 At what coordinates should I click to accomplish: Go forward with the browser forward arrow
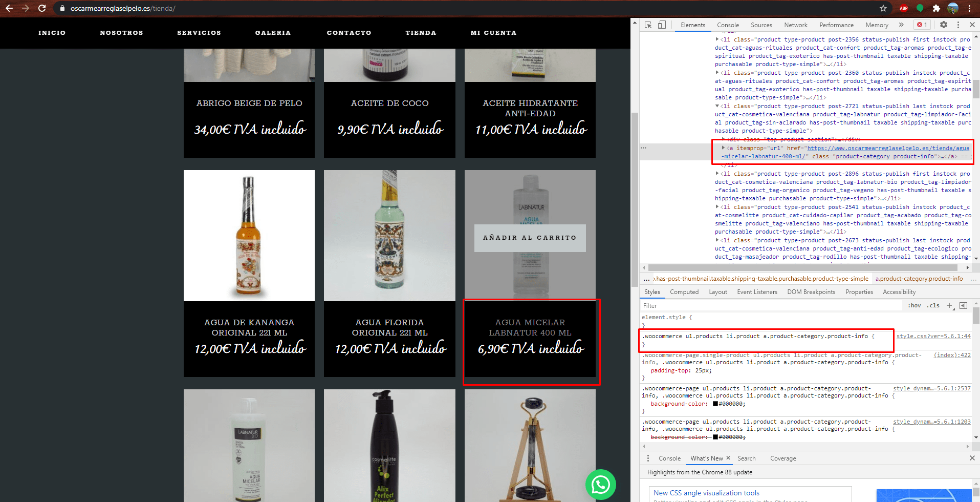pos(26,8)
